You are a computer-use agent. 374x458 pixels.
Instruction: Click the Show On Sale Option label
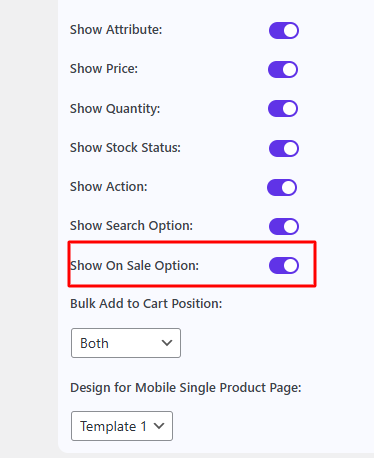[x=134, y=266]
